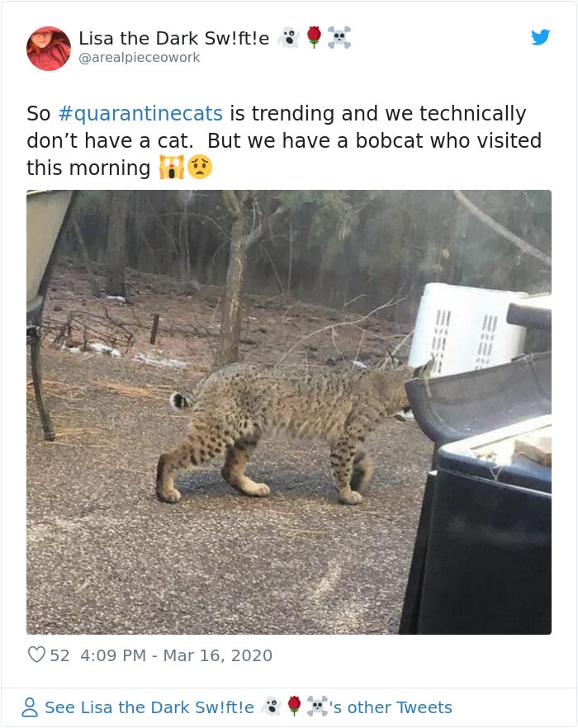
Task: Select the ghost emoji in the display name
Action: coord(287,38)
